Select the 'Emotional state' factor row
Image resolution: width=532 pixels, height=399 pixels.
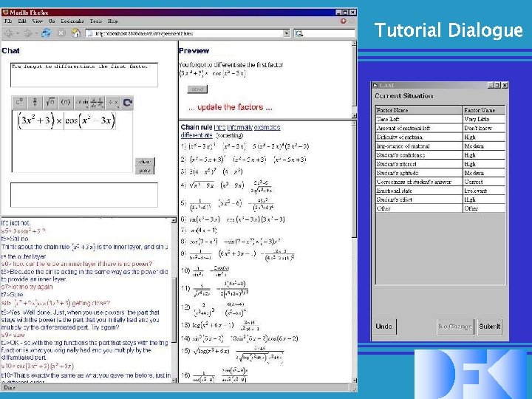(419, 191)
